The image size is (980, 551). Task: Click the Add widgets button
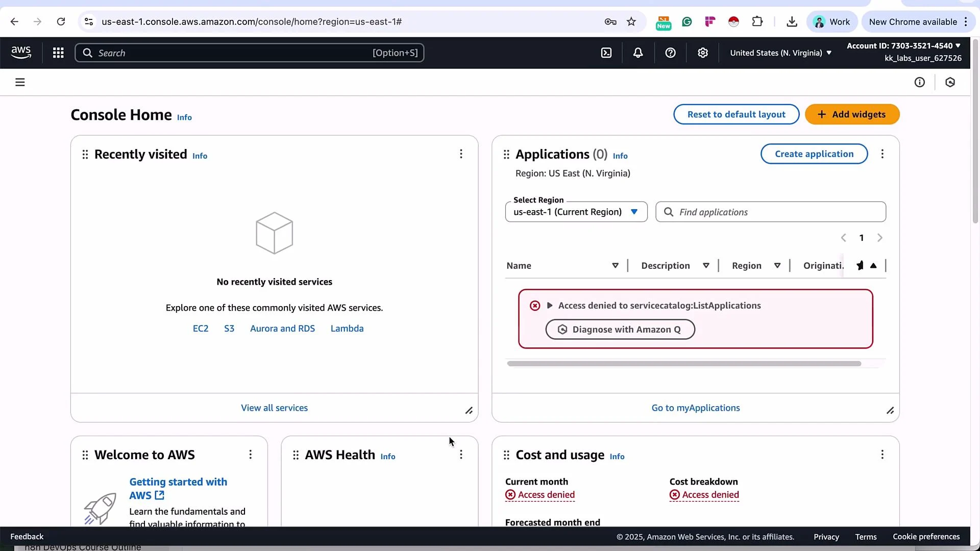tap(852, 114)
